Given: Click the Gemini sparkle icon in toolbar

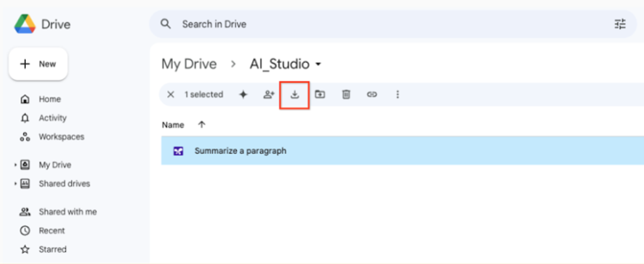Looking at the screenshot, I should [x=243, y=95].
